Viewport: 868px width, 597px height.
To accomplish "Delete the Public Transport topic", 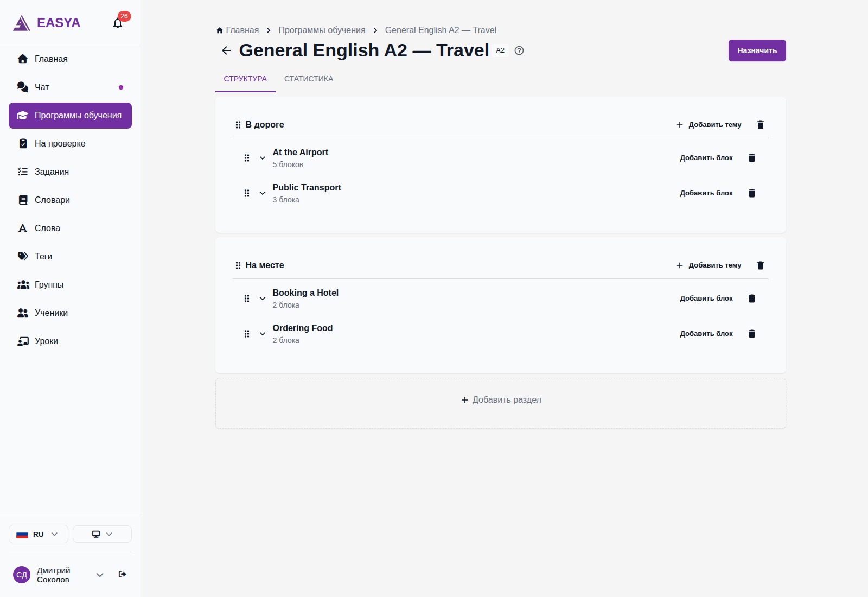I will point(752,193).
